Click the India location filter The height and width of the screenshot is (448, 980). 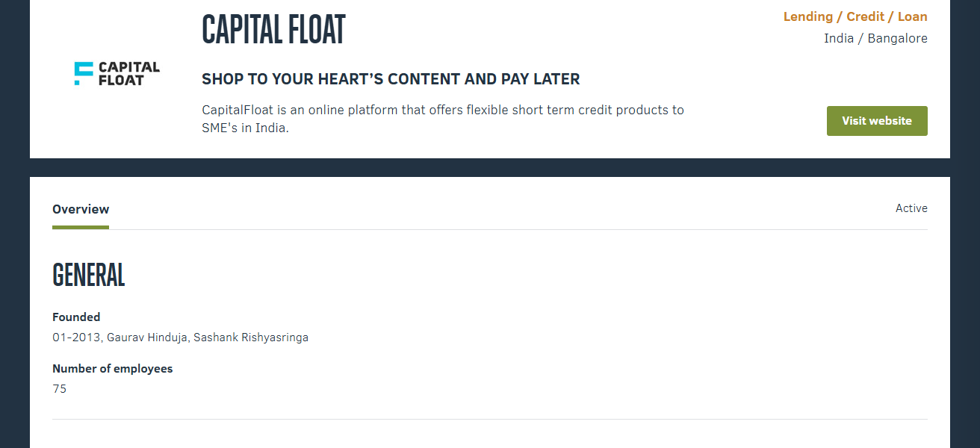[x=838, y=38]
